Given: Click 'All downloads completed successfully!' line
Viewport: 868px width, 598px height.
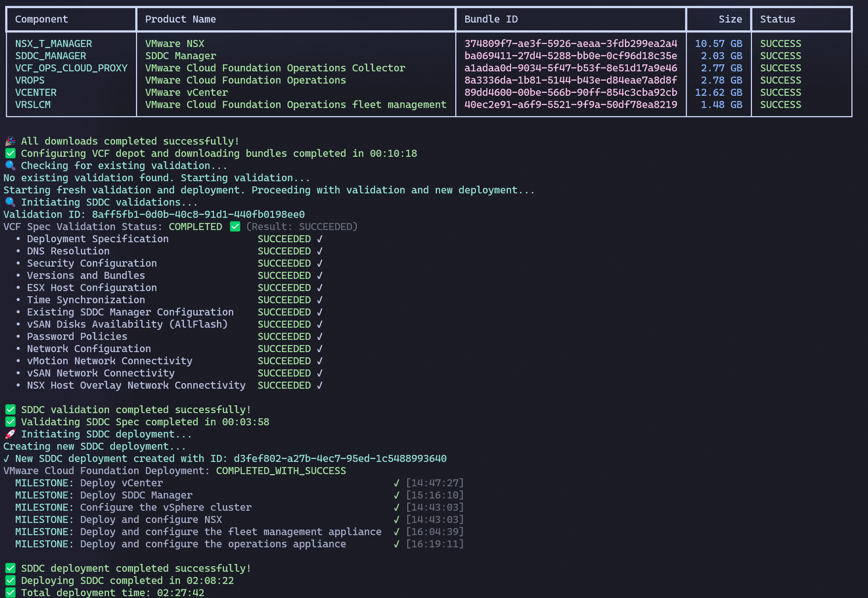Looking at the screenshot, I should click(130, 141).
